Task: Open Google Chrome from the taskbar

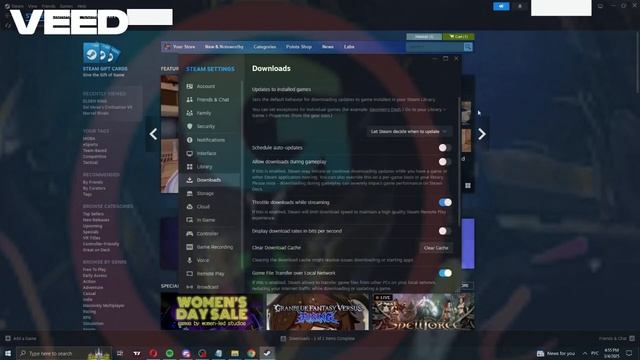Action: [251, 353]
